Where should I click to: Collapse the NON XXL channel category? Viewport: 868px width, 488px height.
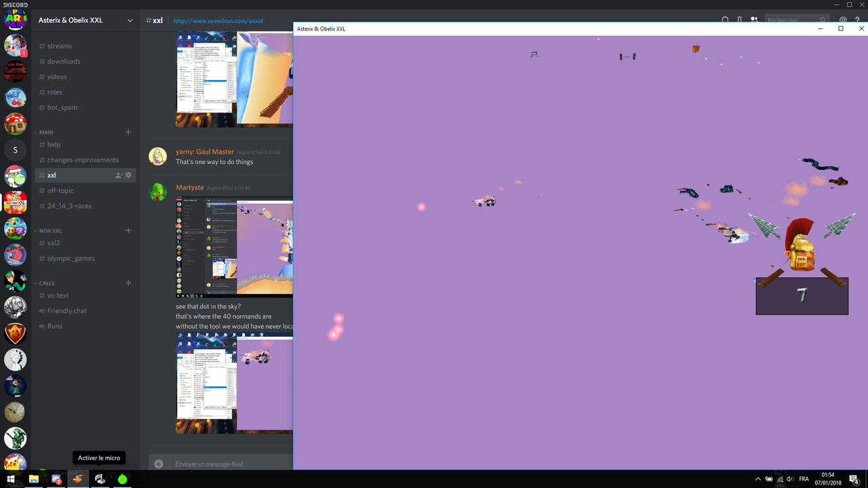(x=50, y=231)
